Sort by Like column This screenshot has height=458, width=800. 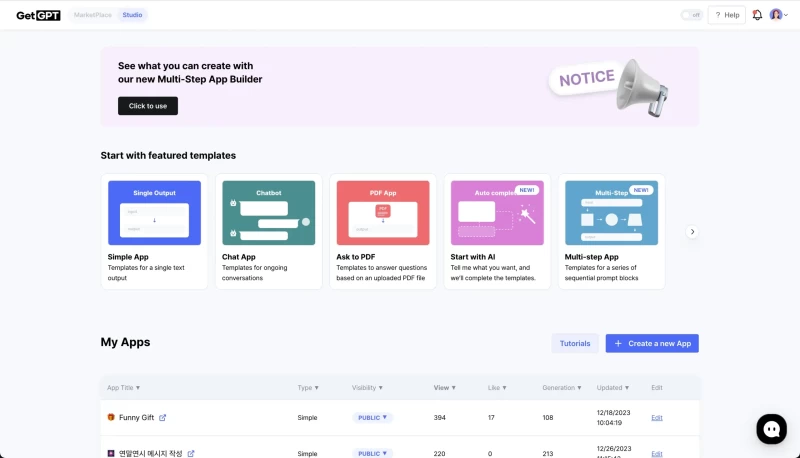coord(497,388)
